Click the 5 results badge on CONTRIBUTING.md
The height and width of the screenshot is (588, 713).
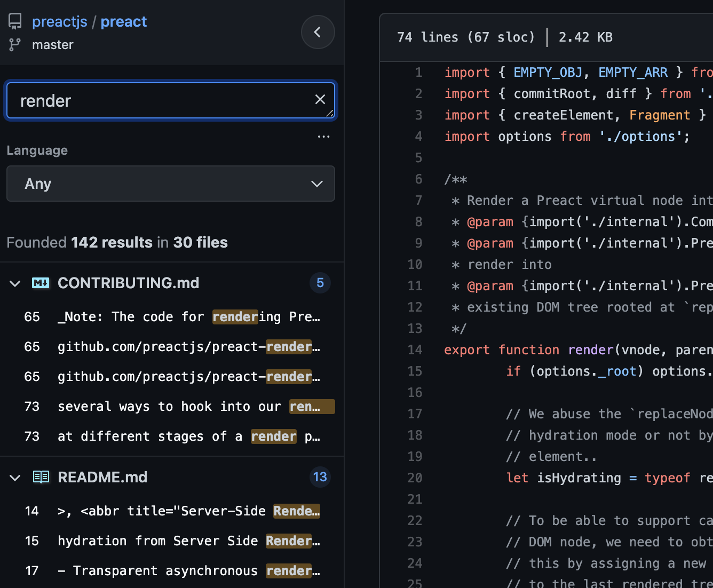pos(320,283)
